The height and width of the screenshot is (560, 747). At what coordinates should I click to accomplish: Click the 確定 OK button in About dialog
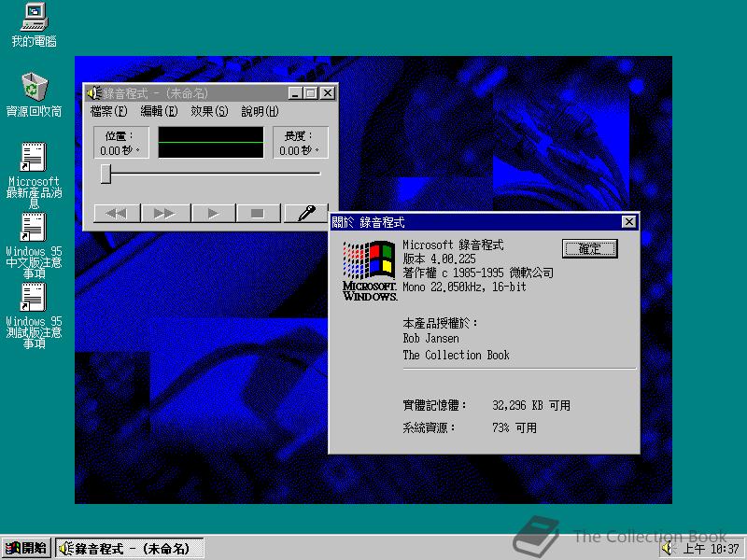coord(590,248)
